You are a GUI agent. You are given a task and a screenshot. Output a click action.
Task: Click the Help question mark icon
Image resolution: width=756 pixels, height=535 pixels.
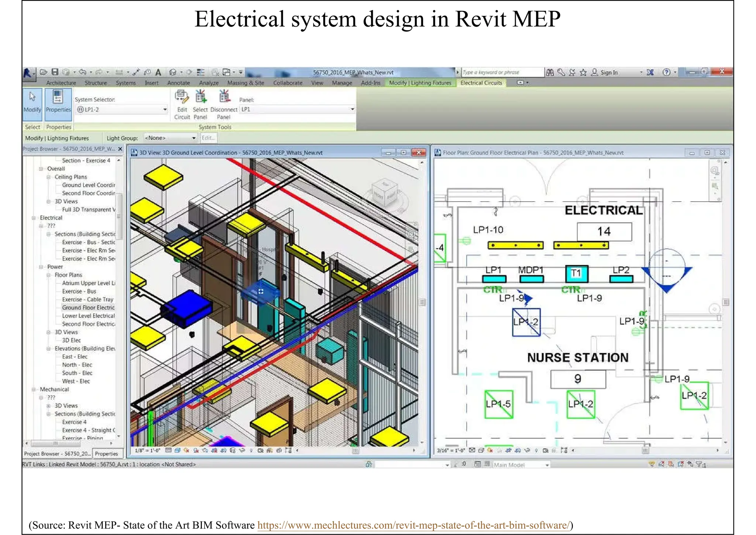[x=666, y=72]
